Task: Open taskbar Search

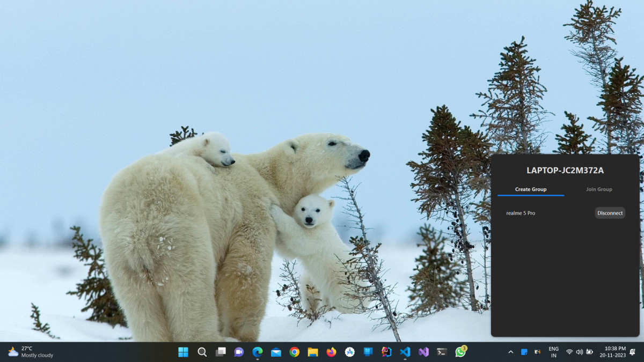Action: (202, 352)
